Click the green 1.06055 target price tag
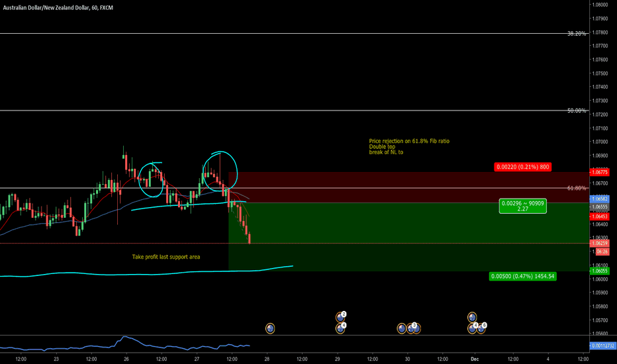The image size is (617, 364). pos(600,271)
